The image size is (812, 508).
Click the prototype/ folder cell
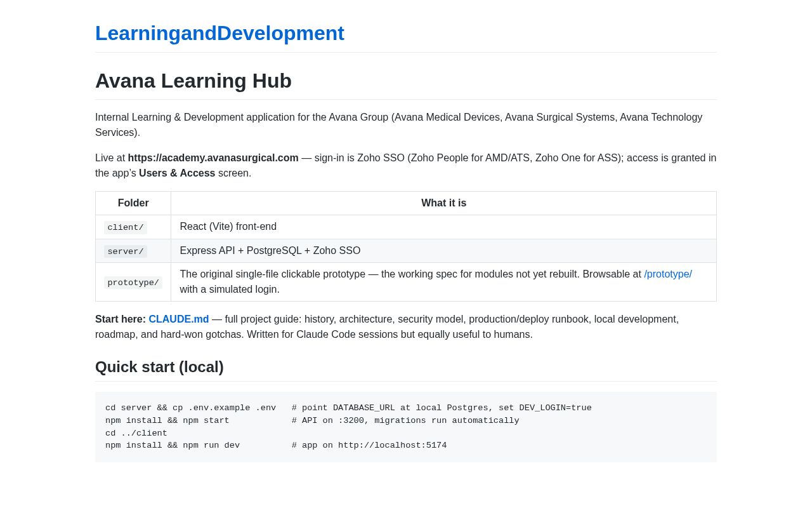point(133,283)
